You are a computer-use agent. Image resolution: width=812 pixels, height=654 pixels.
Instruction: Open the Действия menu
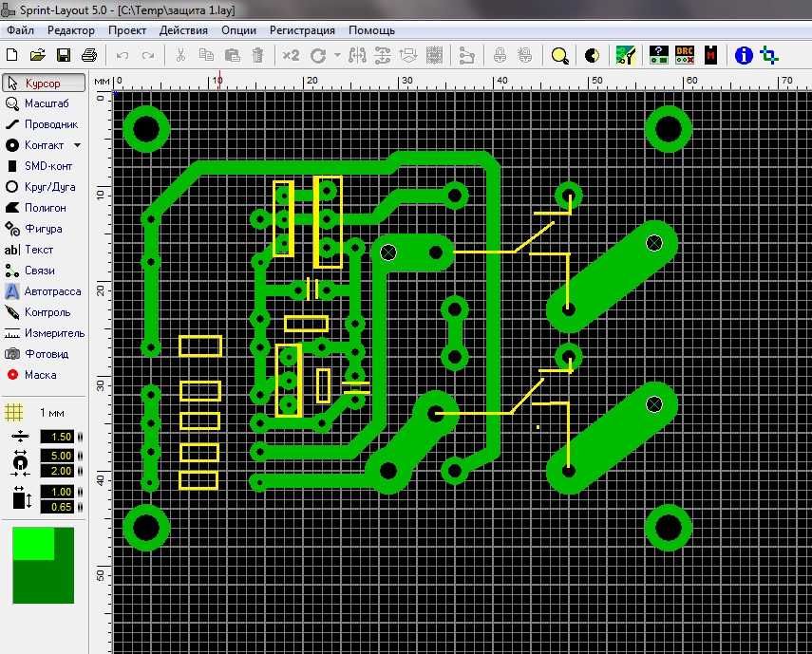pos(183,30)
